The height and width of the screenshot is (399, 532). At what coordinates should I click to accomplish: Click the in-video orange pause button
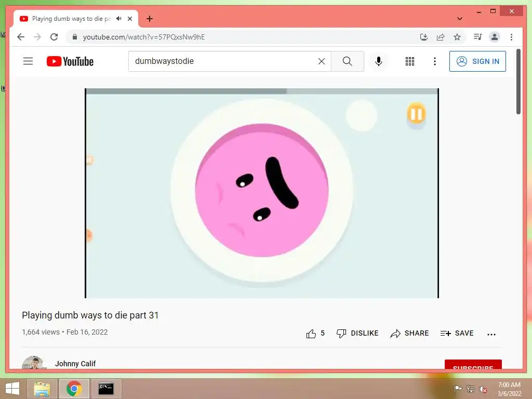416,114
